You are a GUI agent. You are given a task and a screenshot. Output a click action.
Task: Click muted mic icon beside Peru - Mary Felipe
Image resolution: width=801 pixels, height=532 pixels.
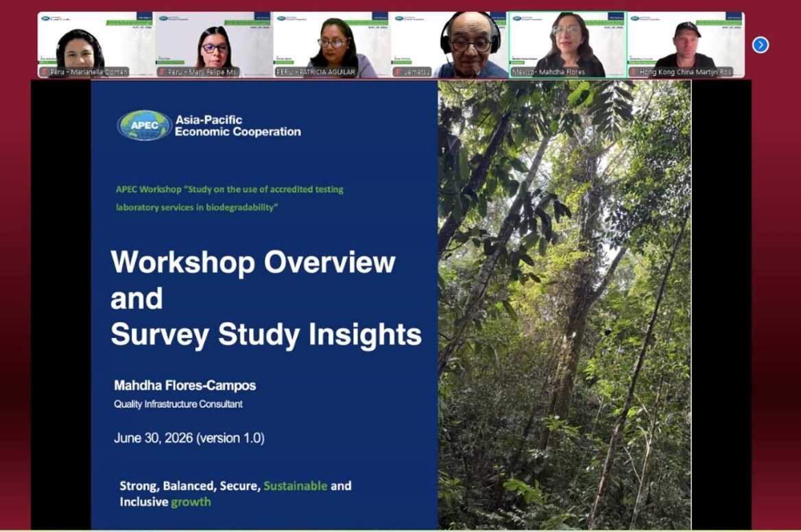point(163,72)
